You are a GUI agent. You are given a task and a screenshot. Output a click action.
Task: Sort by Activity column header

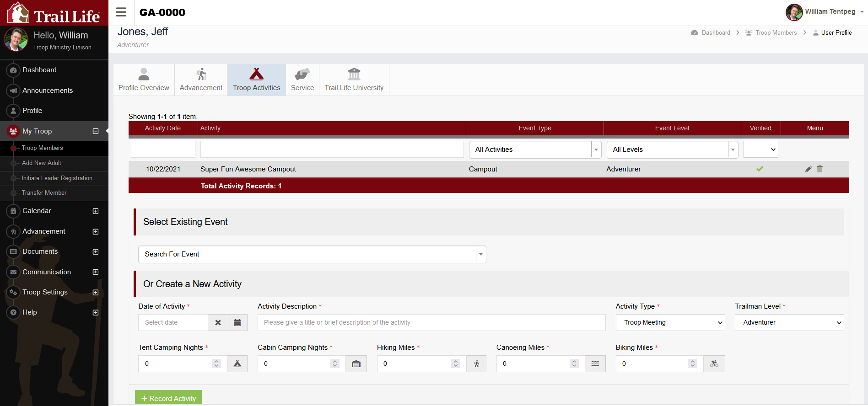click(x=210, y=128)
